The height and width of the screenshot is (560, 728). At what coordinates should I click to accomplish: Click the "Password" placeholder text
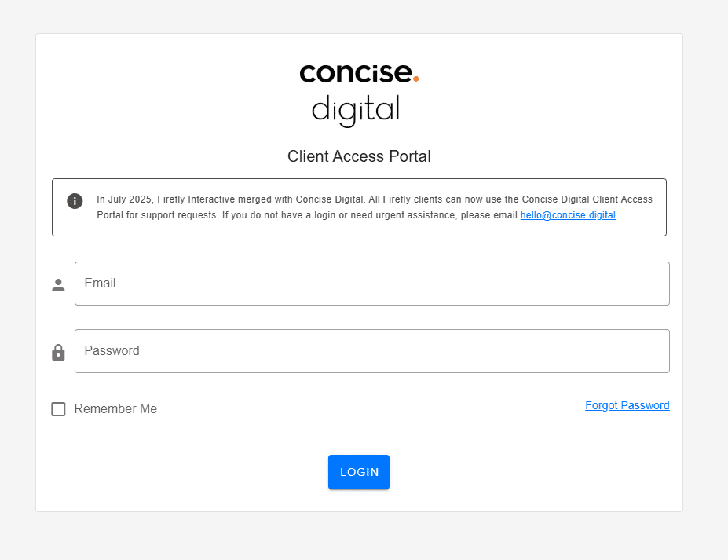tap(112, 351)
